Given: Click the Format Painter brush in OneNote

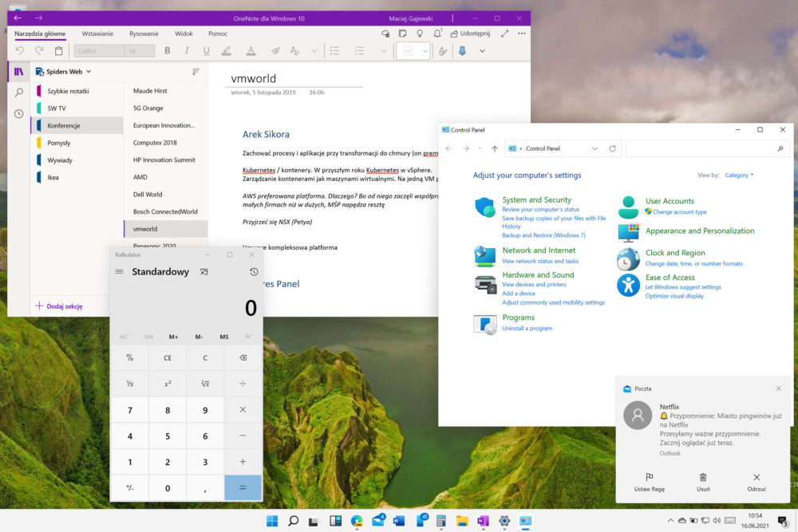Looking at the screenshot, I should point(275,50).
